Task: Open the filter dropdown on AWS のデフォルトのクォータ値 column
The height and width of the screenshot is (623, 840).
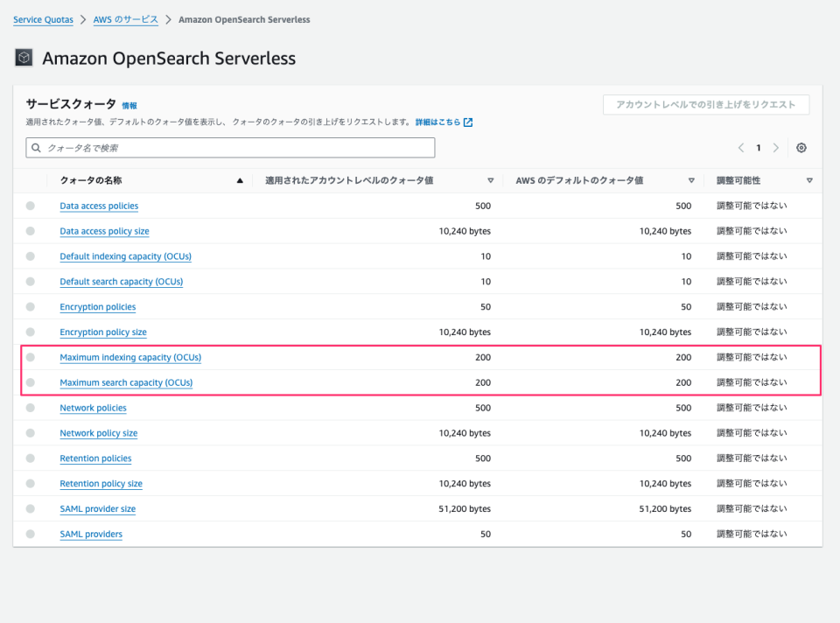Action: pos(691,179)
